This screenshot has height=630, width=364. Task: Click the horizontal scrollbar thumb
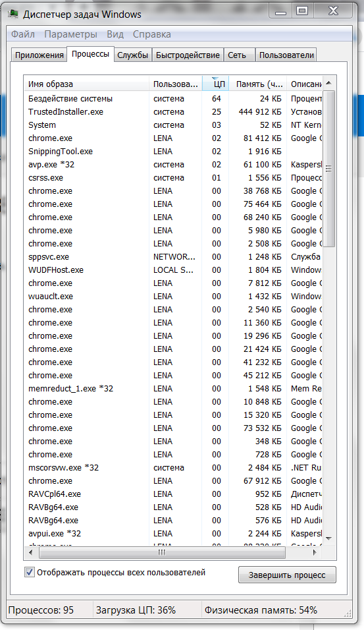click(x=162, y=552)
